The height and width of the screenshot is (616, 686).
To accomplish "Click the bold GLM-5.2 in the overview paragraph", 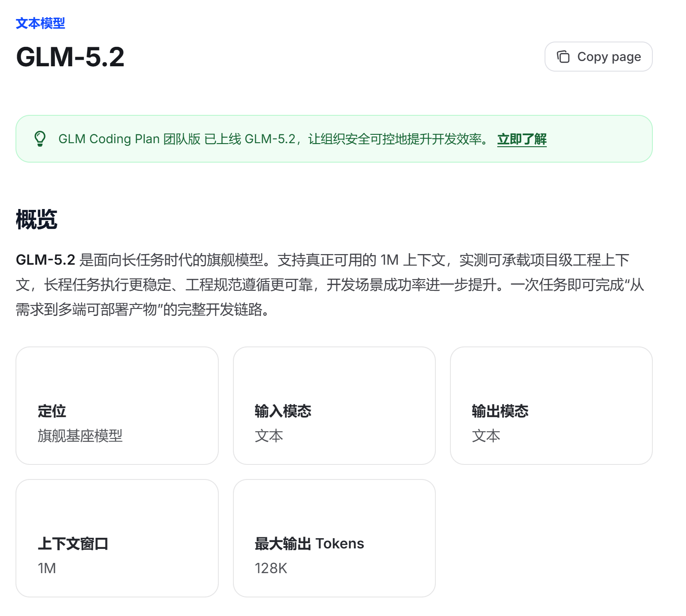I will 46,260.
